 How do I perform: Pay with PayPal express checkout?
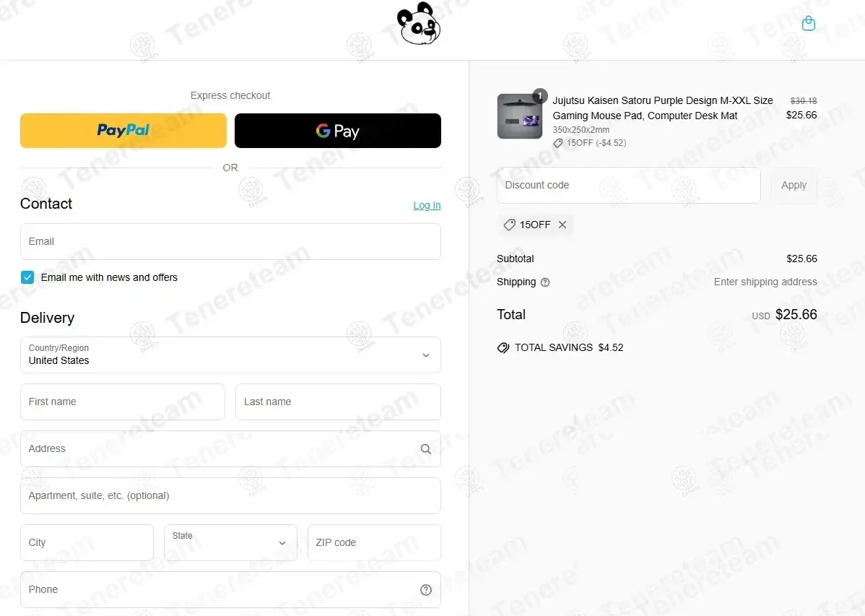(123, 131)
